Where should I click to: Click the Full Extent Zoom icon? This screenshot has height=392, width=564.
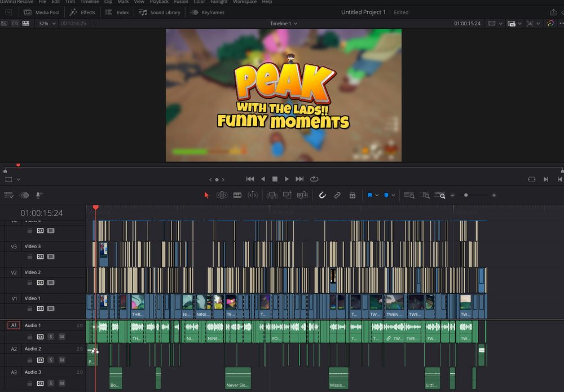pyautogui.click(x=409, y=195)
